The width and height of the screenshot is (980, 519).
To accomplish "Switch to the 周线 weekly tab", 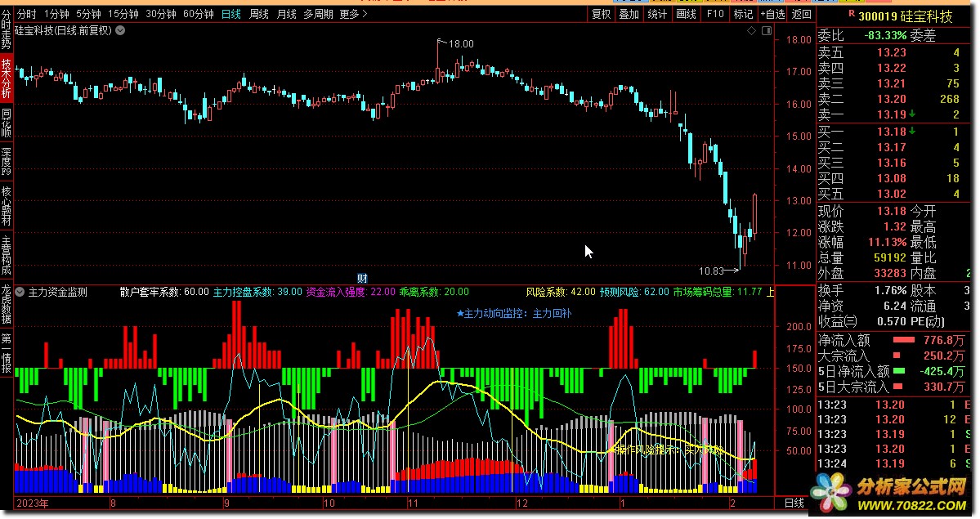I will pos(259,14).
